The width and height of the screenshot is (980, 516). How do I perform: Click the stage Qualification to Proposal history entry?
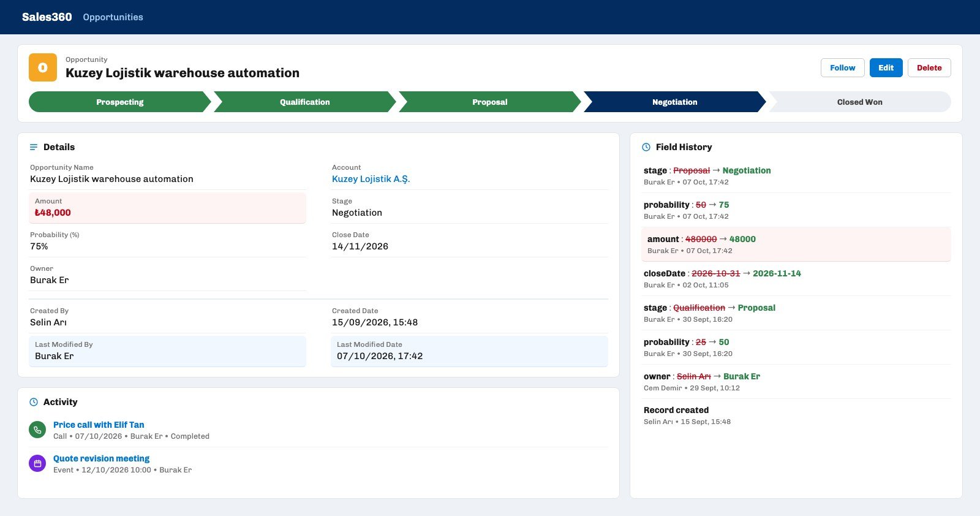point(796,313)
